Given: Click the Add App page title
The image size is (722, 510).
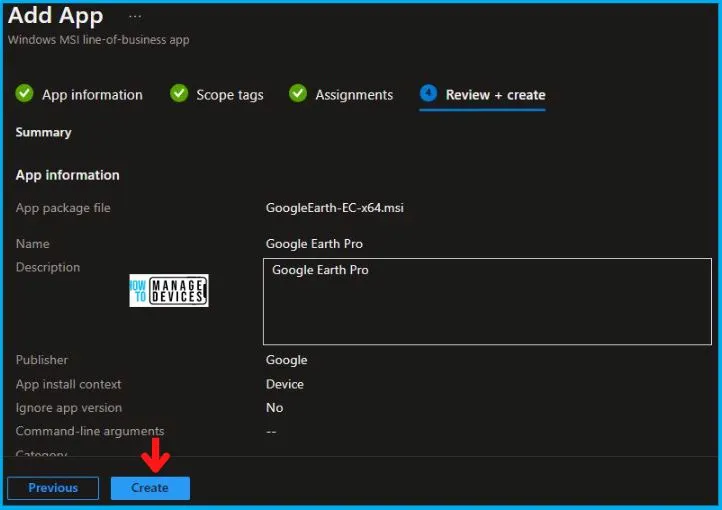Looking at the screenshot, I should [56, 16].
